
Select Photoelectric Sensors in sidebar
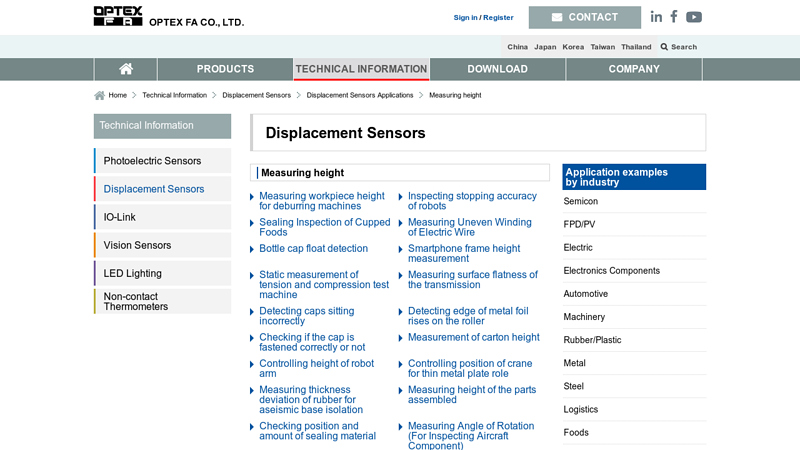(x=162, y=161)
